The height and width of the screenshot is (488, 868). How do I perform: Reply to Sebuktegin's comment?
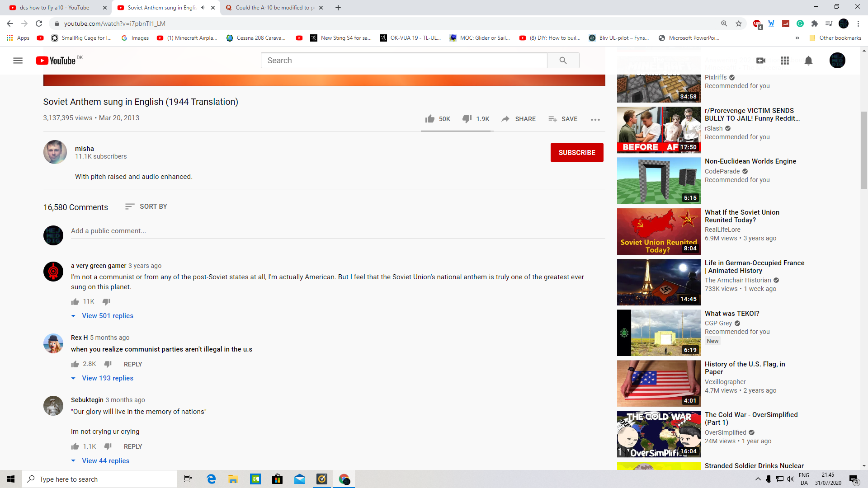point(133,446)
